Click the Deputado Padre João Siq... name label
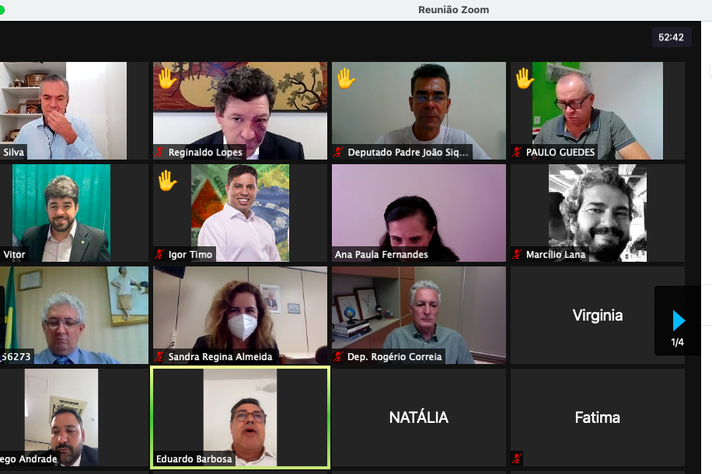This screenshot has width=712, height=474. 408,152
